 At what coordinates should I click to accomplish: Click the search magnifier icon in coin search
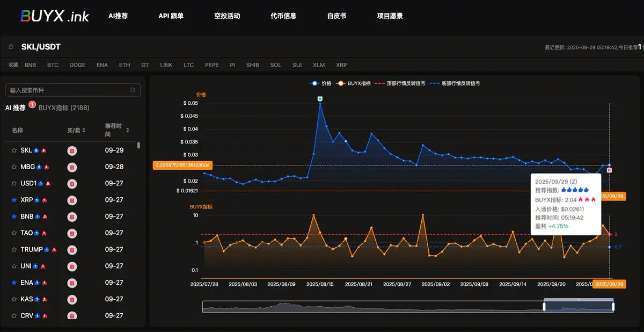click(133, 90)
